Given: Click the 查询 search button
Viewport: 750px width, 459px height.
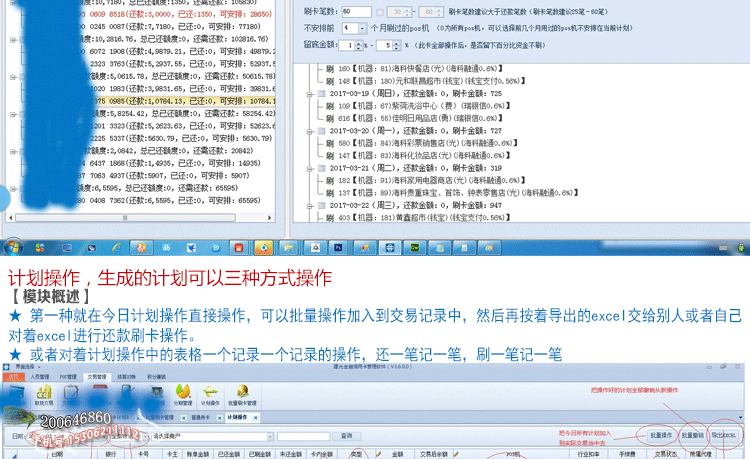Looking at the screenshot, I should pyautogui.click(x=346, y=436).
